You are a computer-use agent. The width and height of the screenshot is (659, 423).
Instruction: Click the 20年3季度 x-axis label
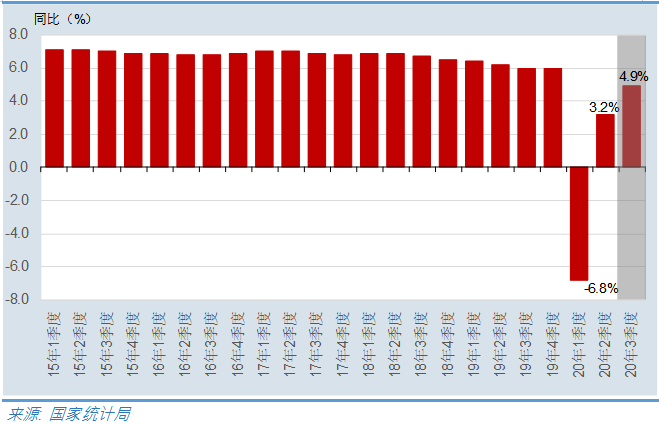[631, 344]
